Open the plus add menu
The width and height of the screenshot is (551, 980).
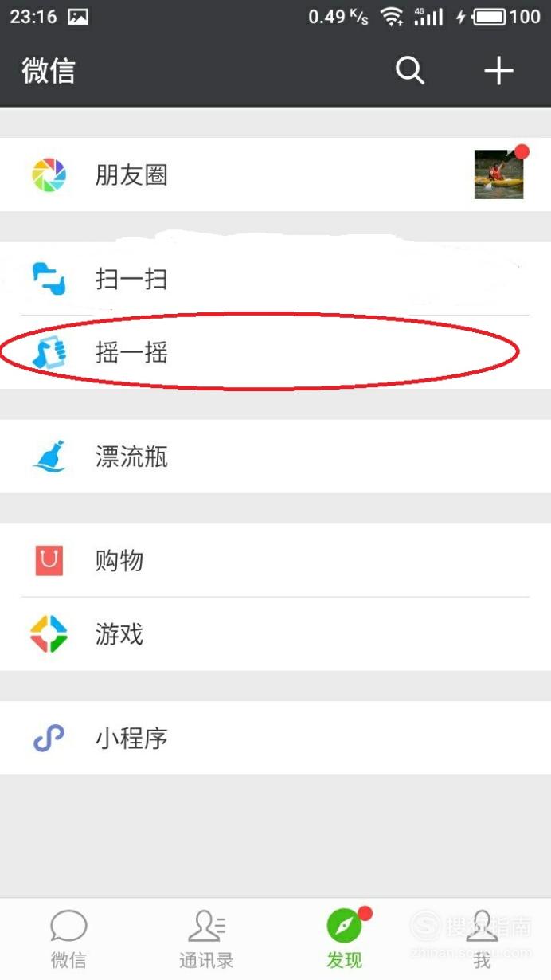(498, 72)
